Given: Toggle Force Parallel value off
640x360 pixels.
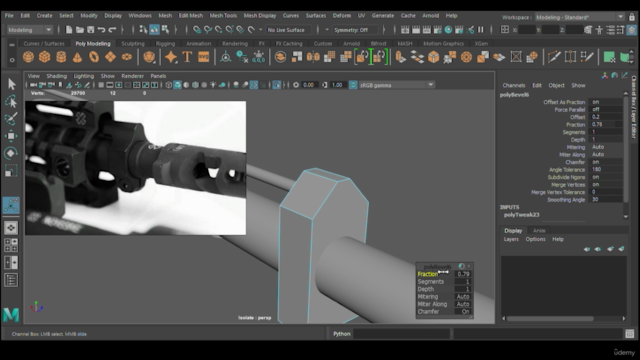Looking at the screenshot, I should point(606,109).
